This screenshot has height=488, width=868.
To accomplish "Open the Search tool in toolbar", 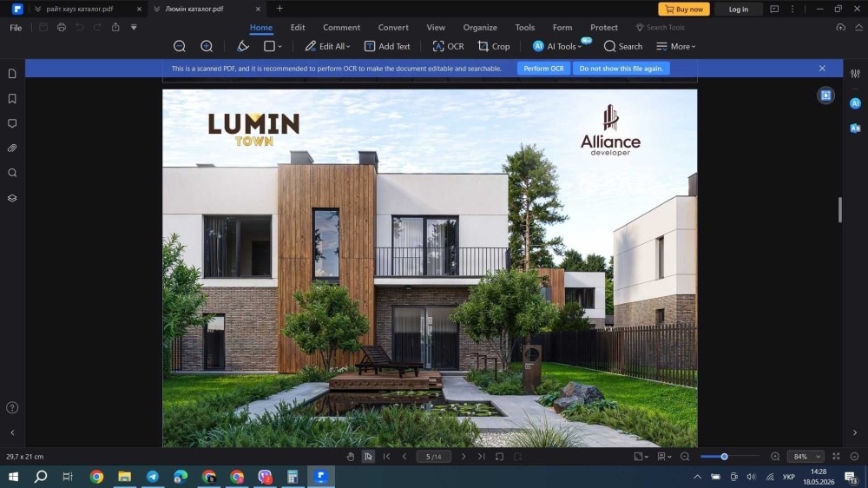I will pos(623,47).
